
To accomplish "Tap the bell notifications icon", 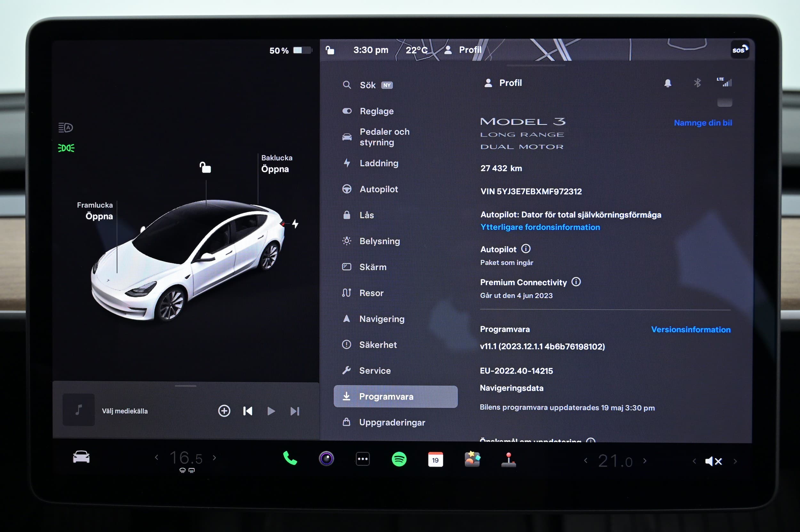I will (667, 83).
